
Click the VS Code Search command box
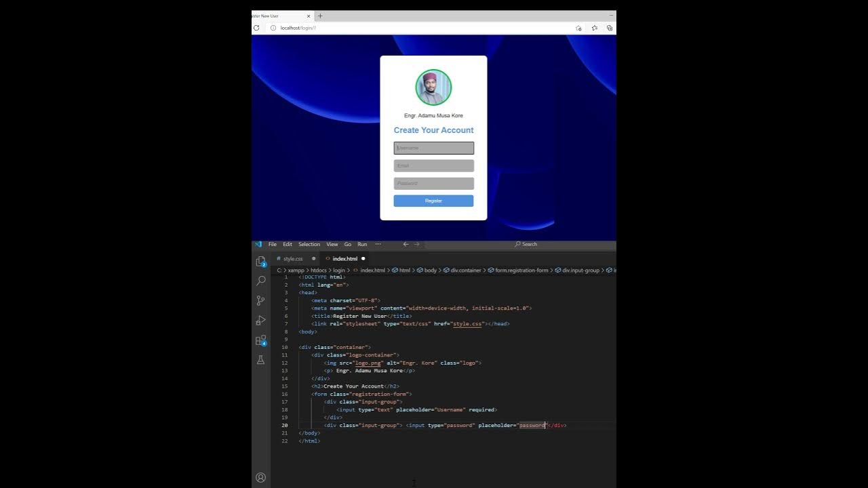click(x=526, y=244)
